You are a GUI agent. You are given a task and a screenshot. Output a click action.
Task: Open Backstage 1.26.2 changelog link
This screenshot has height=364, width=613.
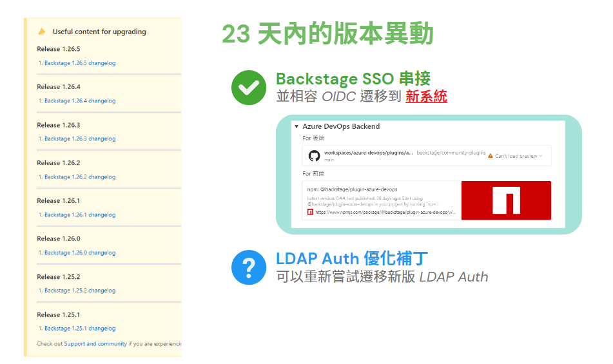click(80, 177)
